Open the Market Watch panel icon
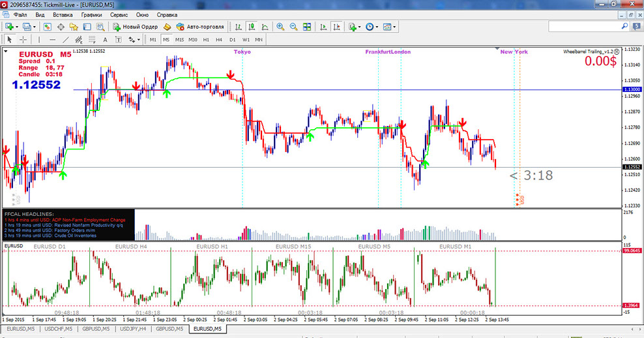The height and width of the screenshot is (338, 644). 47,27
